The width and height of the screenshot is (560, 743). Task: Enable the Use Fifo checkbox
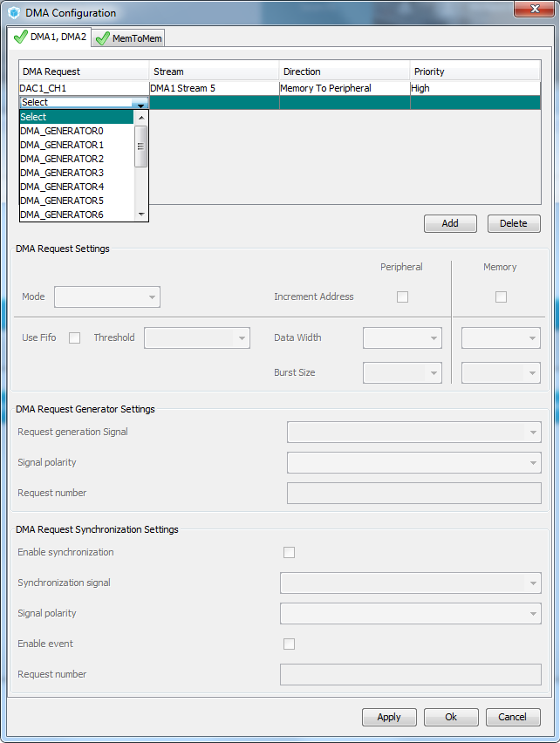tap(74, 337)
